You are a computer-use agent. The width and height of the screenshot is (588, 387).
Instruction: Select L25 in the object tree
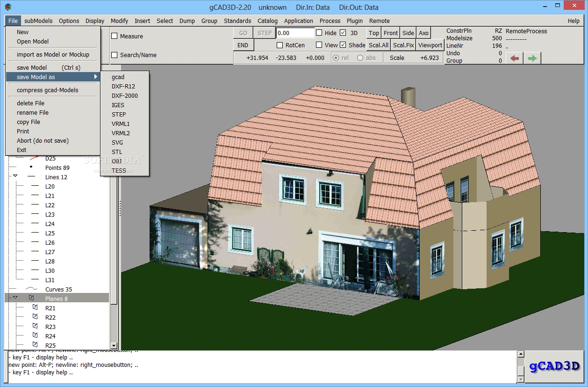50,233
